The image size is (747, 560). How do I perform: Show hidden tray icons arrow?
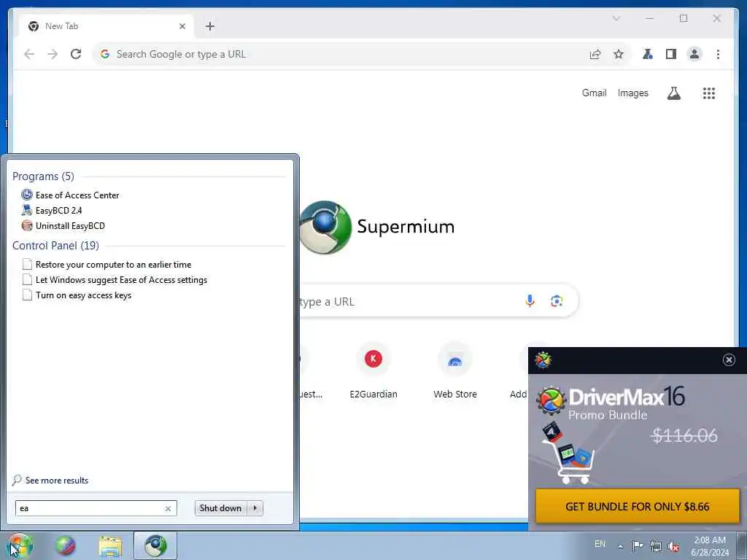point(620,546)
